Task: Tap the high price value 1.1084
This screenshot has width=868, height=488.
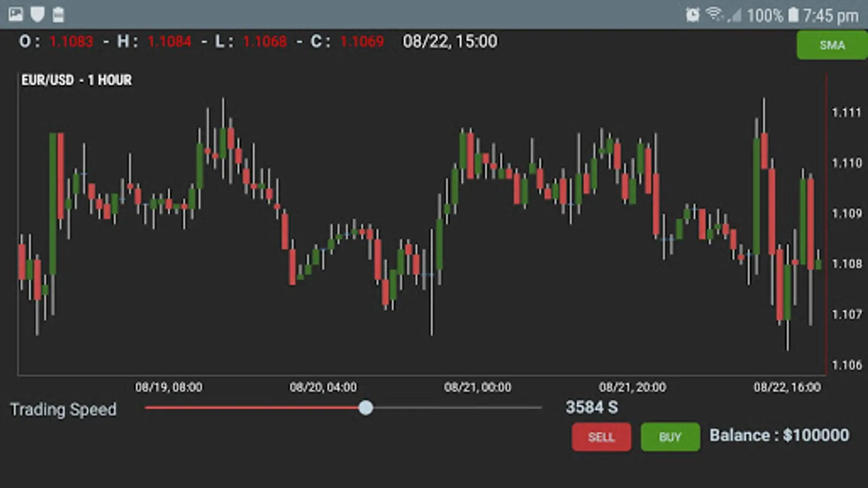Action: coord(169,42)
